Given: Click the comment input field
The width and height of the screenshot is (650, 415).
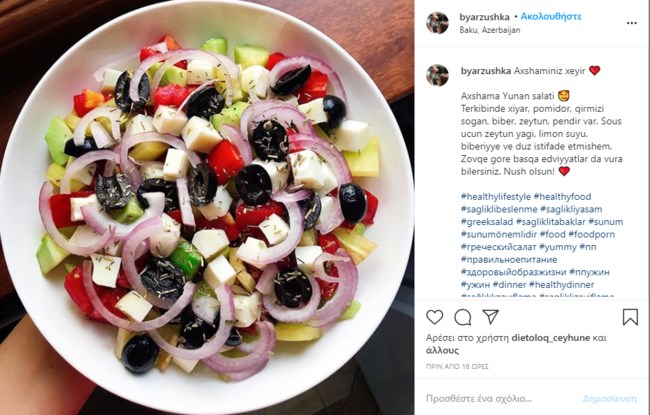Looking at the screenshot, I should 502,399.
